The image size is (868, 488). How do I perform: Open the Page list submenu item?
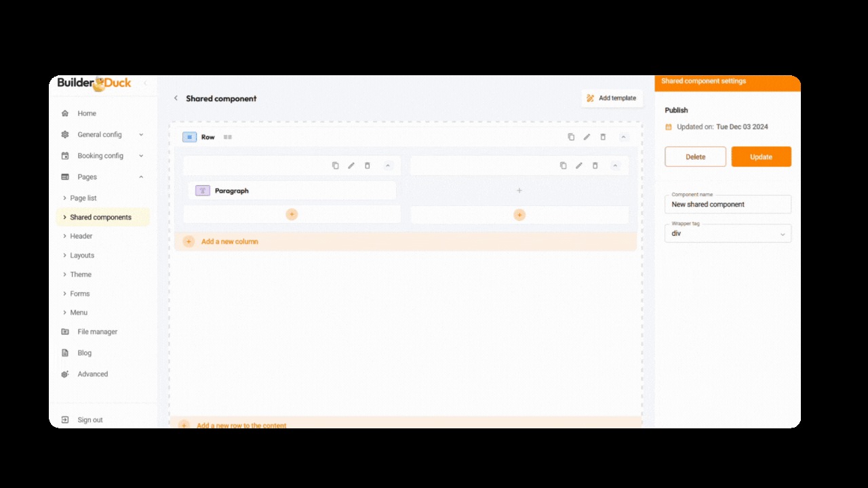pyautogui.click(x=83, y=198)
